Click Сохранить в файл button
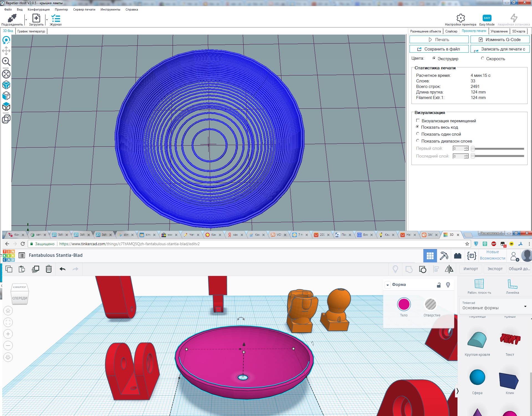 [439, 49]
